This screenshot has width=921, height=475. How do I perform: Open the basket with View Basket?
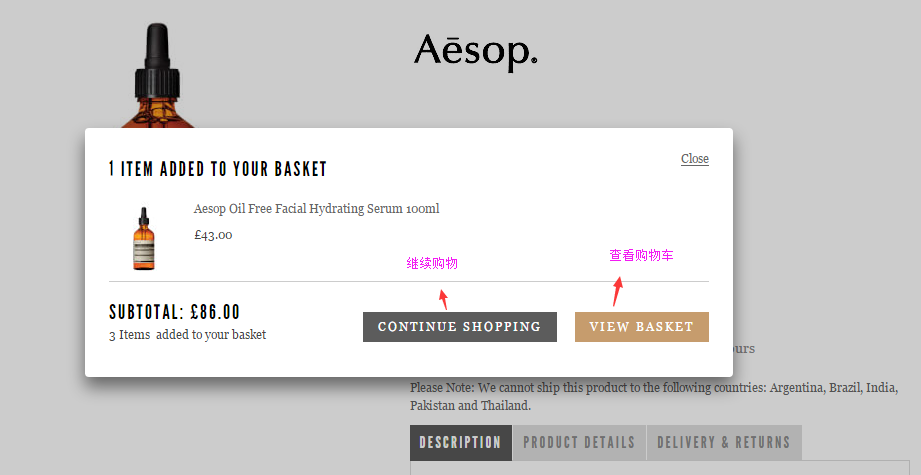click(x=641, y=327)
